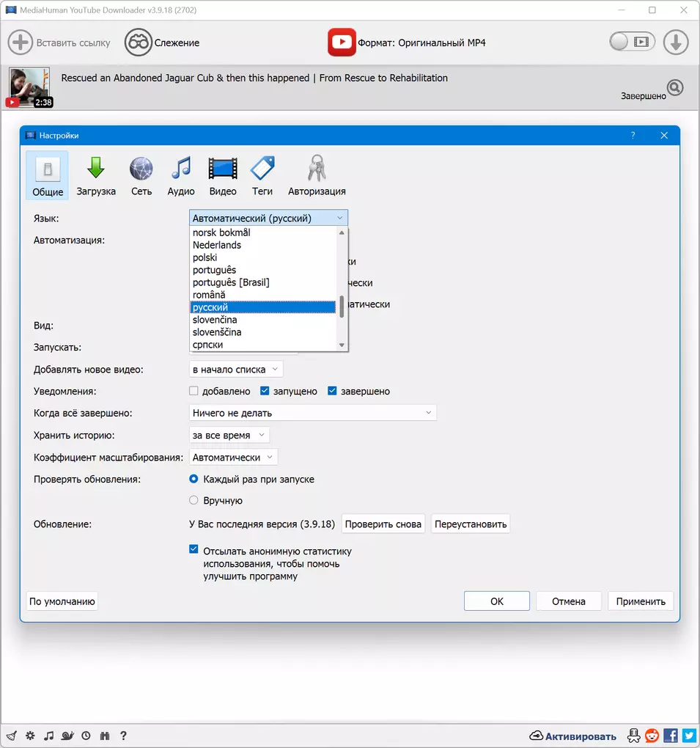Check the добавлено notification checkbox
The height and width of the screenshot is (748, 700).
[194, 391]
